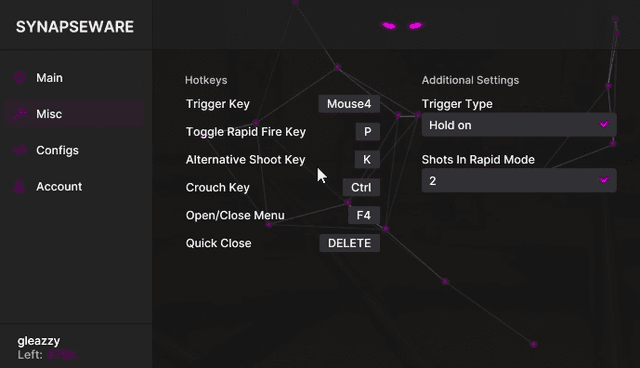Open the Trigger Type Hold on dropdown
The image size is (640, 368).
pos(519,125)
